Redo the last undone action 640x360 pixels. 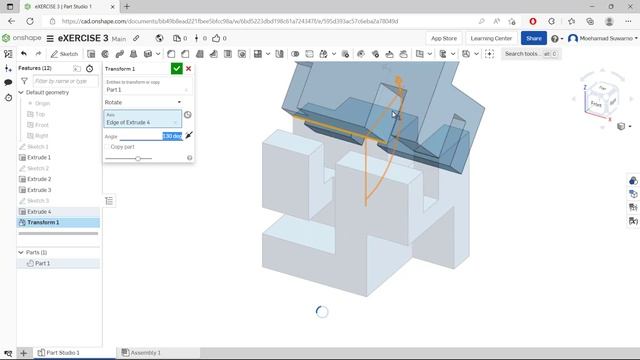(x=38, y=54)
